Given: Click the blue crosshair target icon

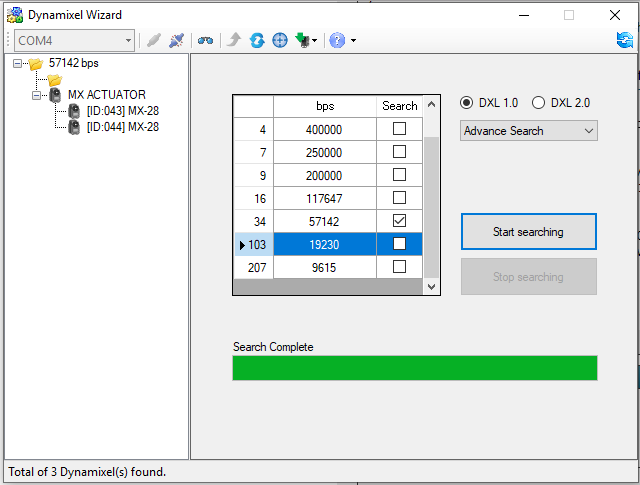Looking at the screenshot, I should pos(280,40).
